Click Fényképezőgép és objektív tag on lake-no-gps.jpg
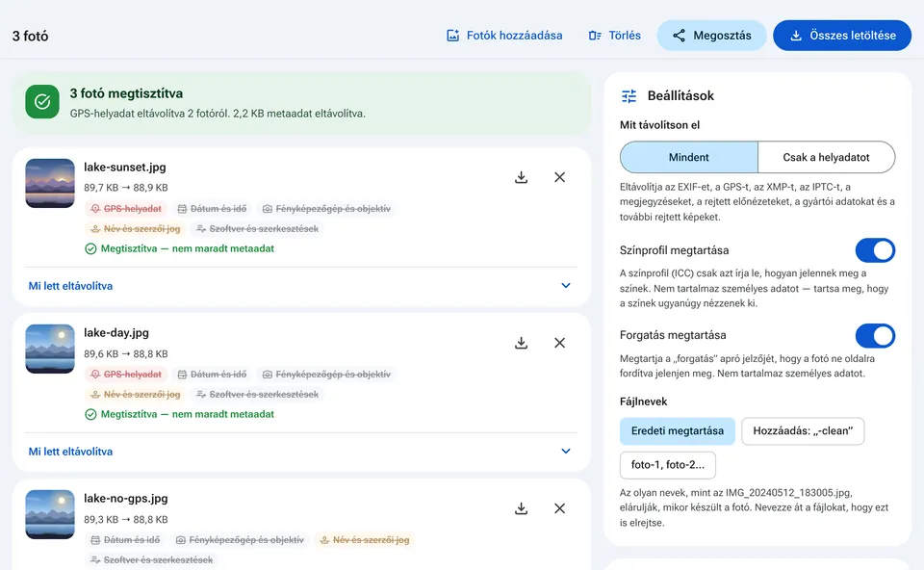Image resolution: width=924 pixels, height=570 pixels. click(240, 540)
